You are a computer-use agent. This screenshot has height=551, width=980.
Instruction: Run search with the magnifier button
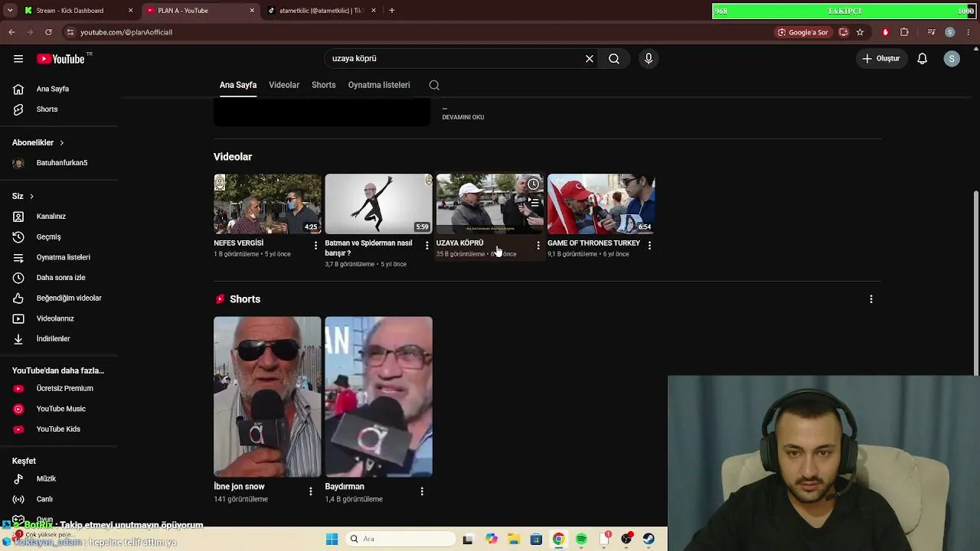tap(614, 59)
